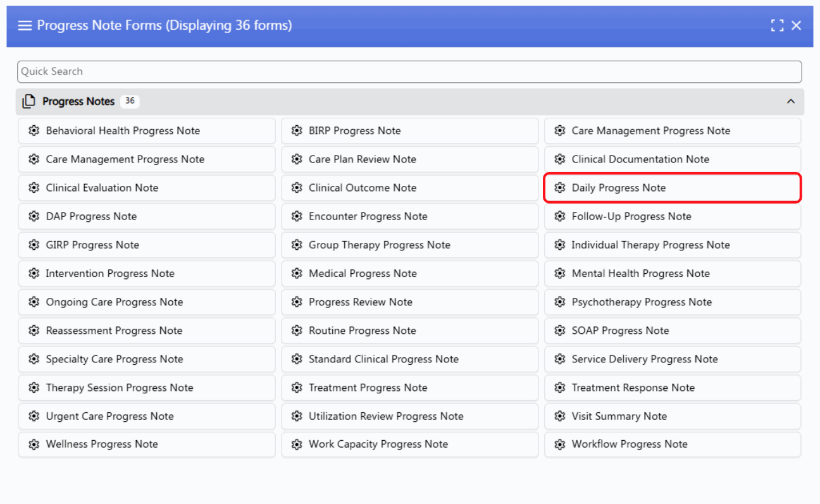
Task: Collapse the Progress Notes section chevron
Action: [x=791, y=101]
